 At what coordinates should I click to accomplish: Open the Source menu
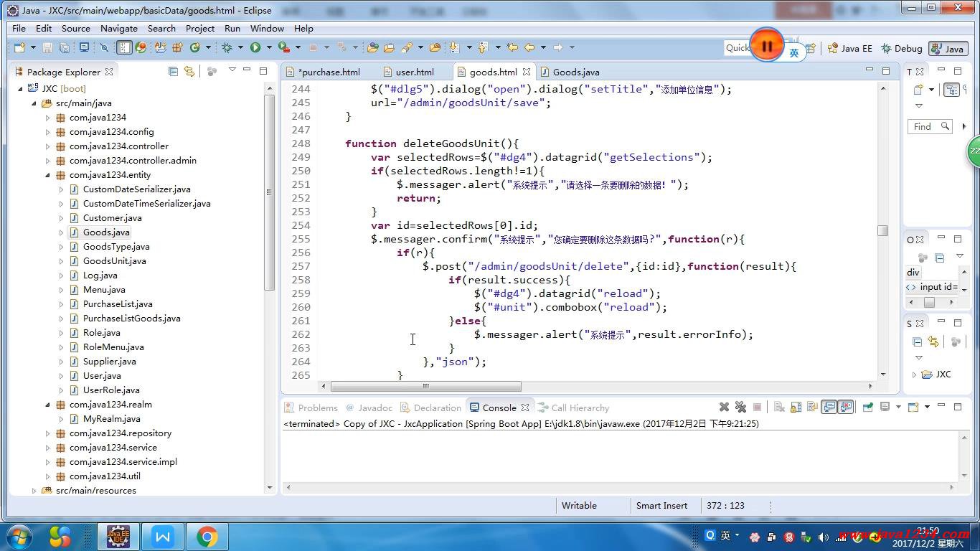[75, 28]
